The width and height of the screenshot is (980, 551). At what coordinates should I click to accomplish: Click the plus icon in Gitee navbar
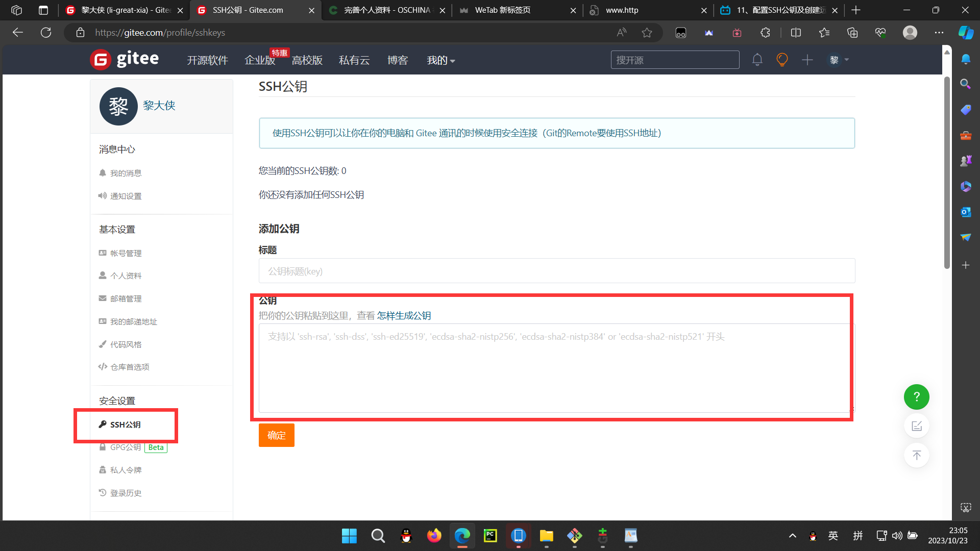point(807,60)
